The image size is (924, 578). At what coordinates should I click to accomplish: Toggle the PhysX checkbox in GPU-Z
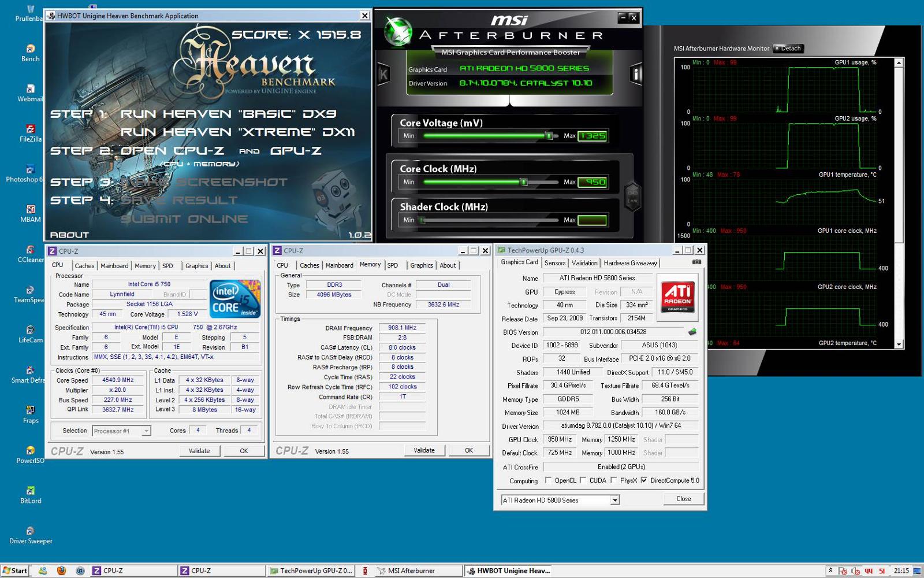click(x=613, y=480)
